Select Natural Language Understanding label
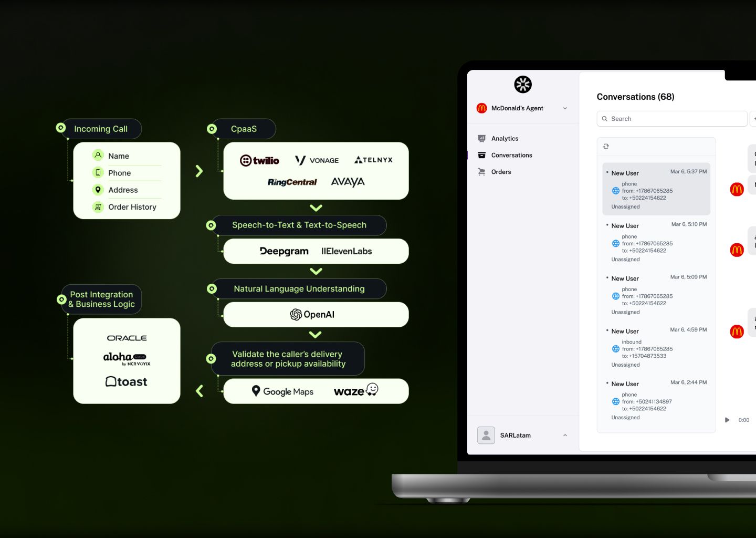 click(299, 288)
